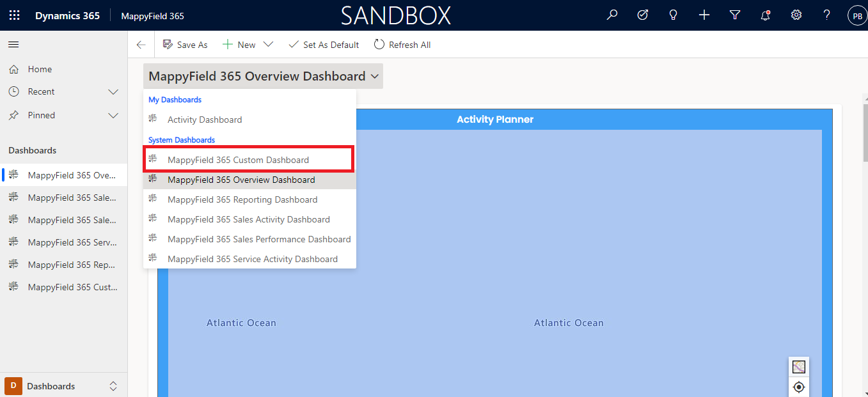Select MappyField 365 Reporting Dashboard
Screen dimensions: 868x397
(249, 199)
